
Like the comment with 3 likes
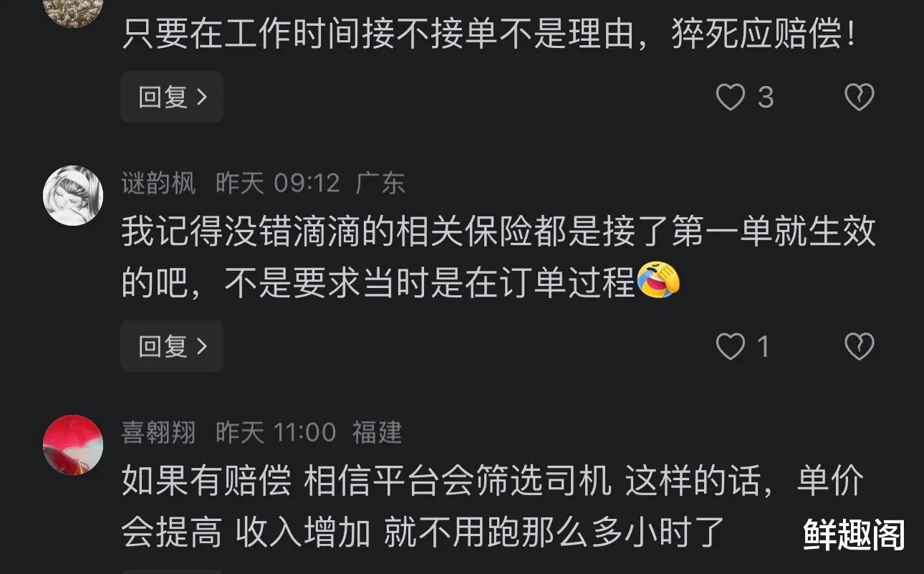click(731, 97)
